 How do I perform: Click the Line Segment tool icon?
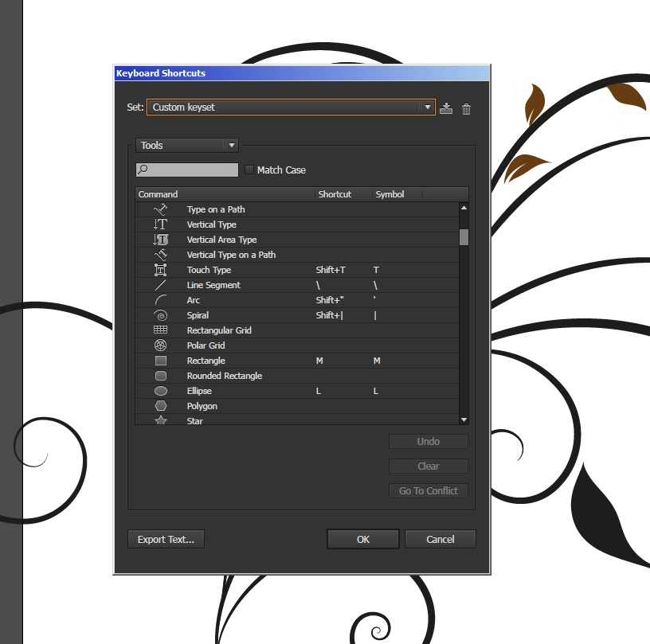[160, 285]
